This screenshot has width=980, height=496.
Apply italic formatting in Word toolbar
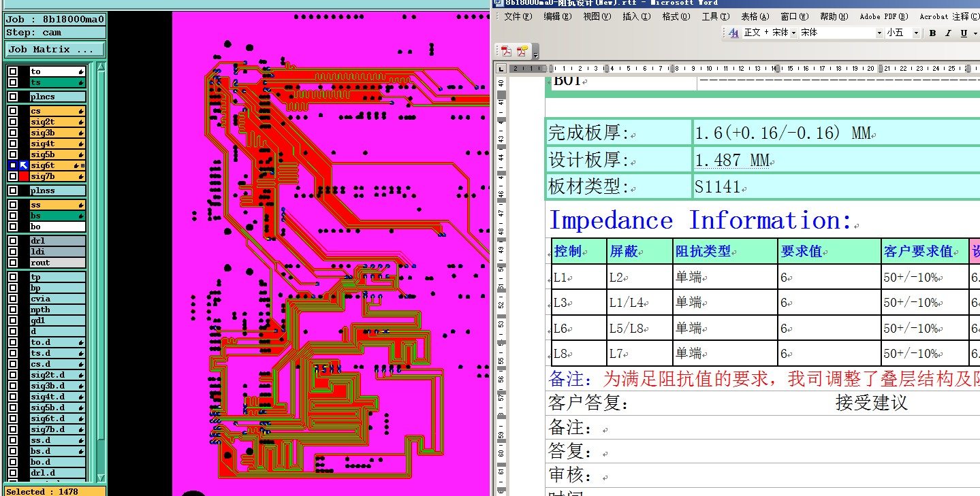pos(948,33)
